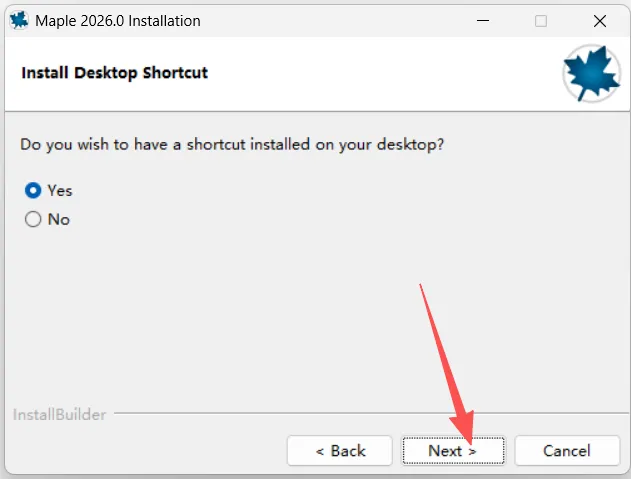This screenshot has width=631, height=479.
Task: Select the Yes radio button
Action: click(x=33, y=190)
